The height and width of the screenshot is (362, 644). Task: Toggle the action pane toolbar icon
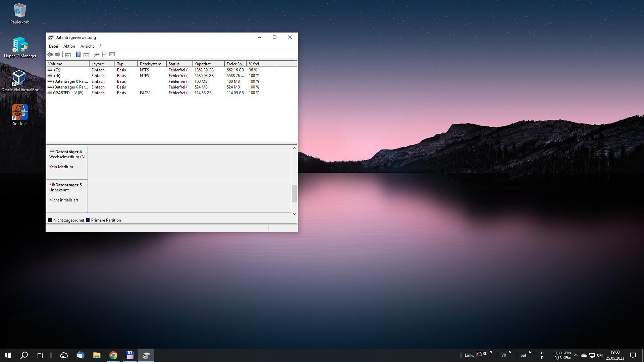86,54
